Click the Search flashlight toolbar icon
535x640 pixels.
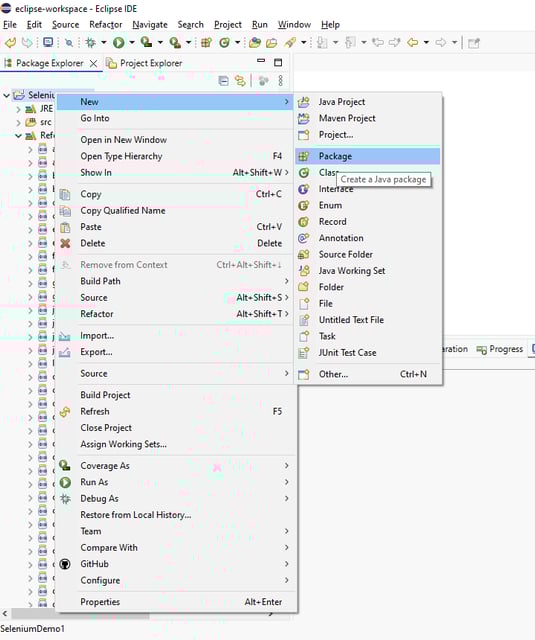[290, 42]
